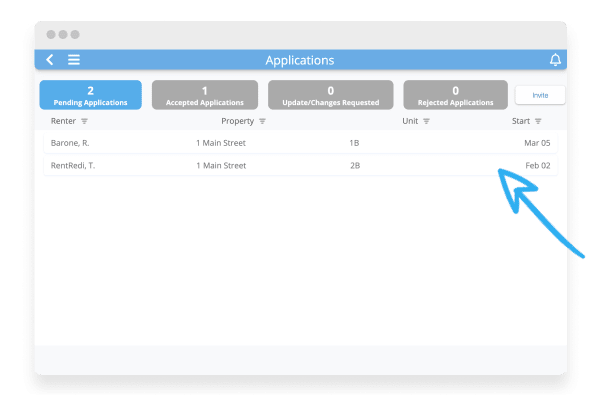Viewport: 601px width, 395px height.
Task: Select the 1B unit cell
Action: pos(354,143)
